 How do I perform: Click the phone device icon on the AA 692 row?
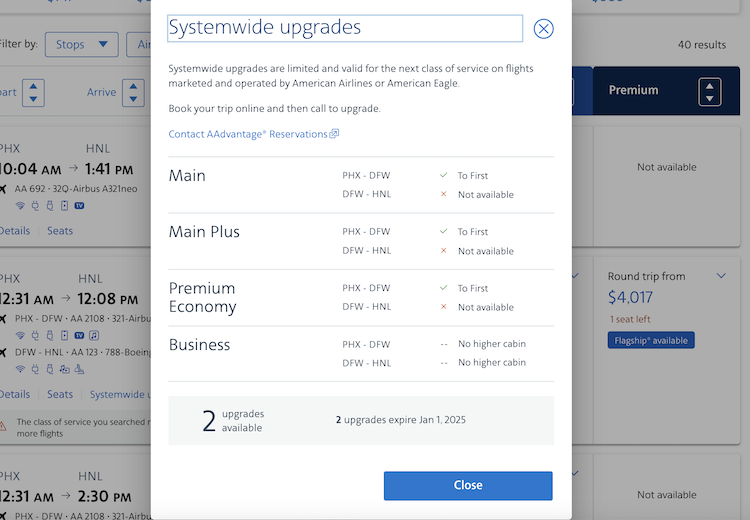(65, 206)
